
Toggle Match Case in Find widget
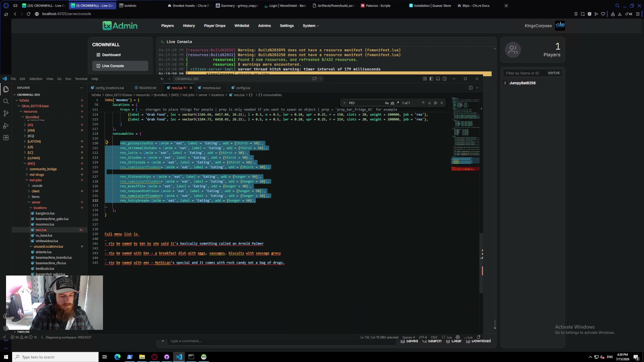(387, 103)
